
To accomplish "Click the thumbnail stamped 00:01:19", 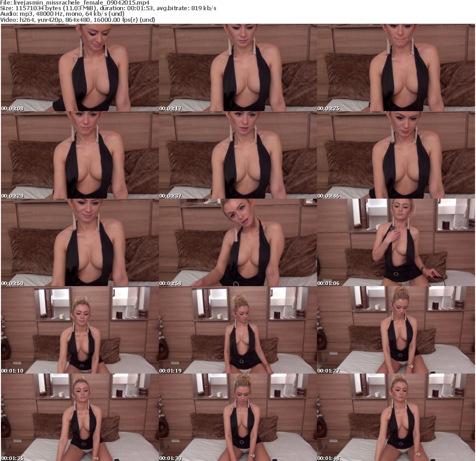I will (x=238, y=330).
